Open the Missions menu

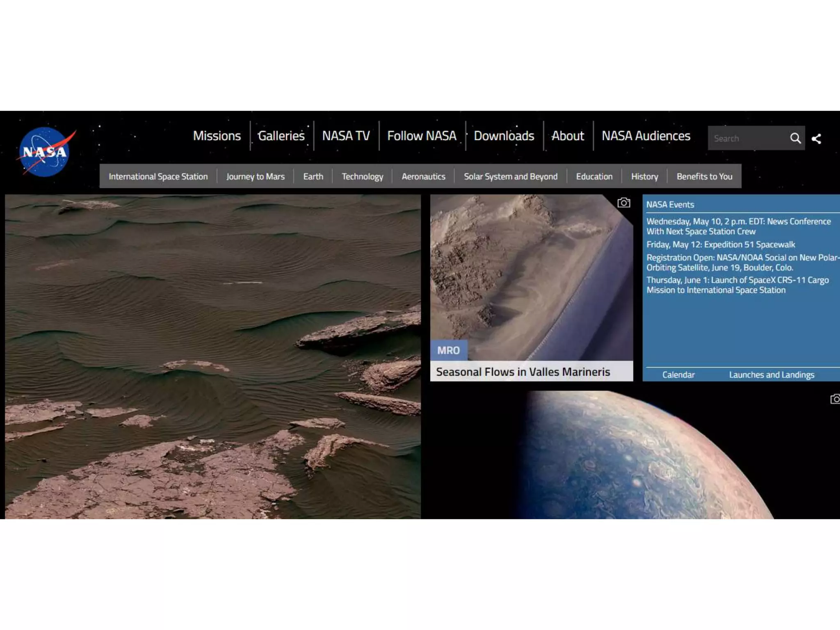[217, 136]
